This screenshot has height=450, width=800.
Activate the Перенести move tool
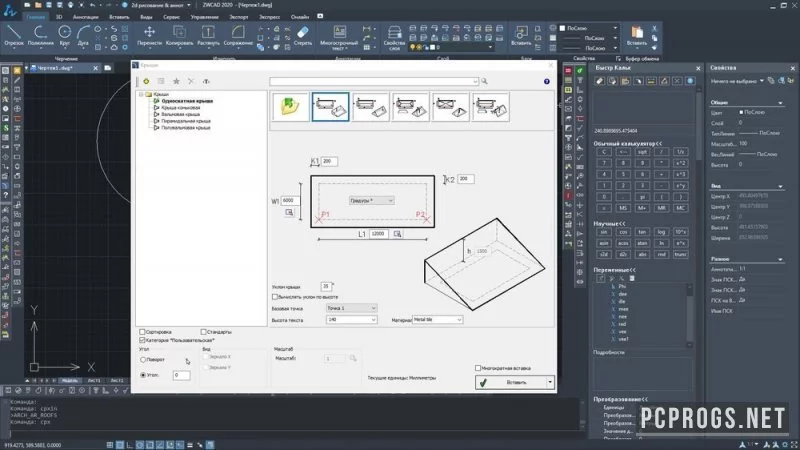pyautogui.click(x=149, y=36)
